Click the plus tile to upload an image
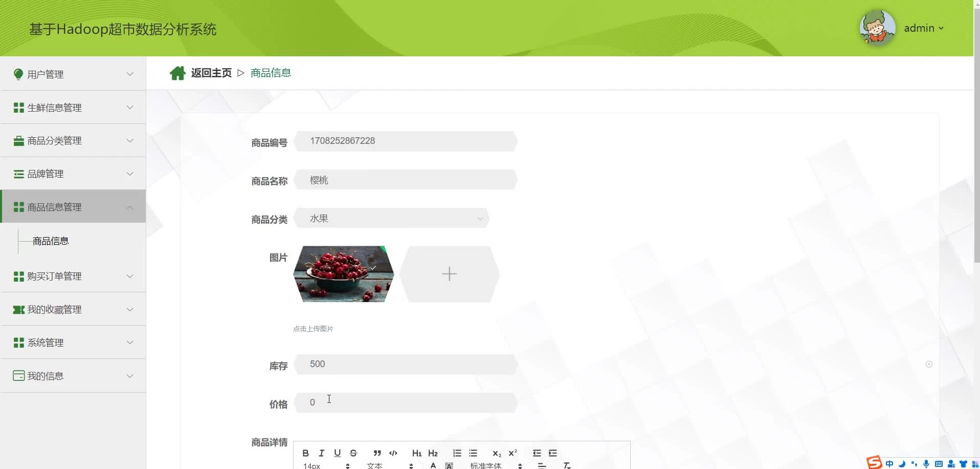 point(449,274)
